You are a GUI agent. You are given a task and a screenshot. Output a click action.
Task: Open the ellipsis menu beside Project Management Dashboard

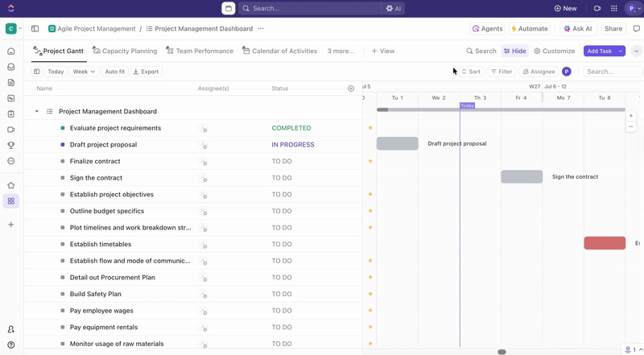[x=261, y=28]
